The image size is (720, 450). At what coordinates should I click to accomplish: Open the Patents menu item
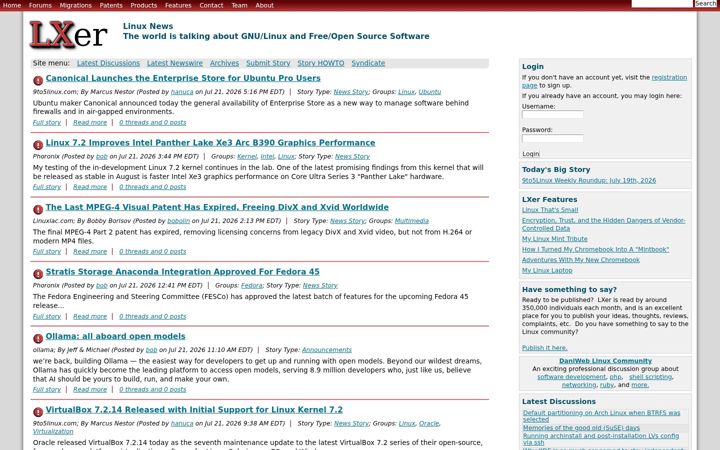tap(111, 5)
